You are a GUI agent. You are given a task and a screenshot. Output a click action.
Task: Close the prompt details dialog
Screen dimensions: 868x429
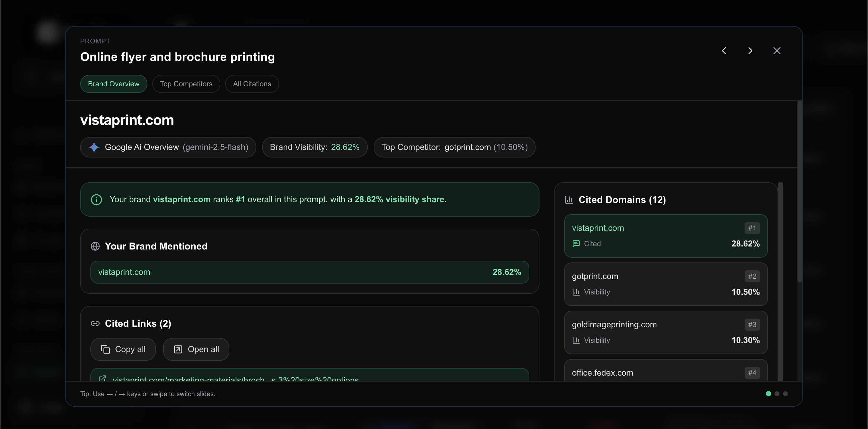point(777,51)
